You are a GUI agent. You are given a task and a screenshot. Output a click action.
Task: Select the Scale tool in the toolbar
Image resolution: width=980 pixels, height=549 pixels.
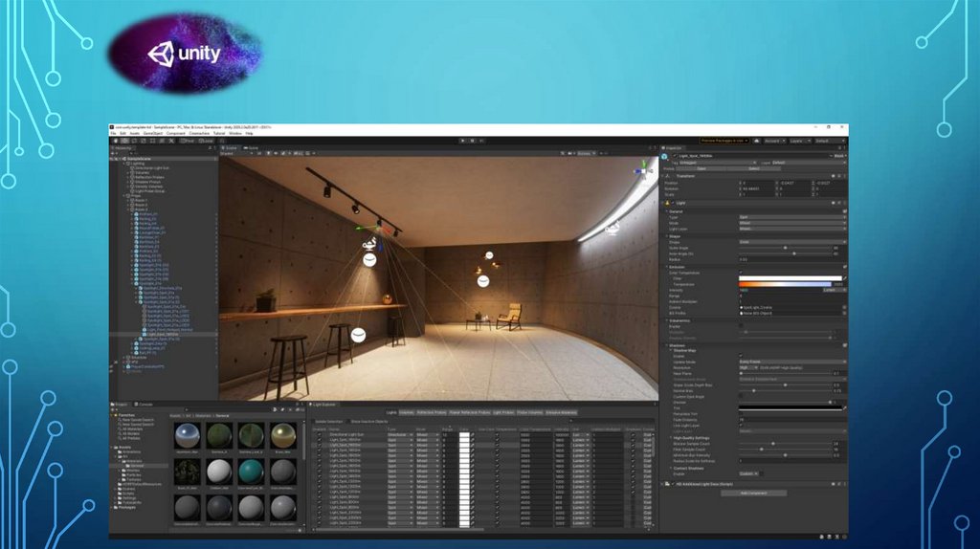pos(144,142)
